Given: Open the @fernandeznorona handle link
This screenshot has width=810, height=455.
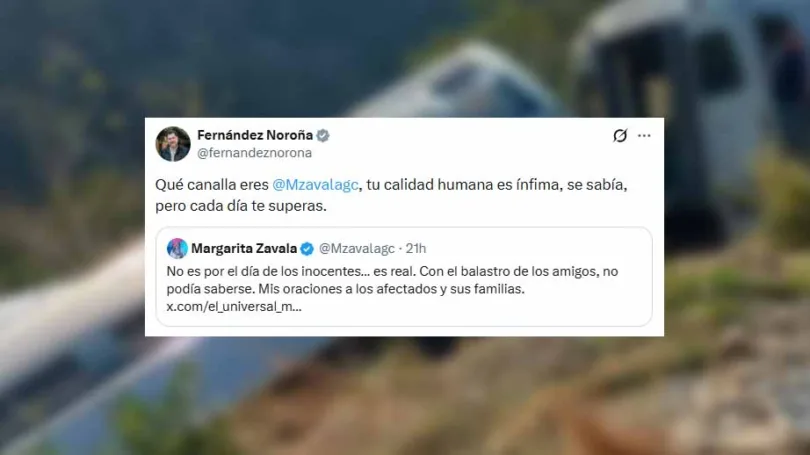Looking at the screenshot, I should pos(254,153).
